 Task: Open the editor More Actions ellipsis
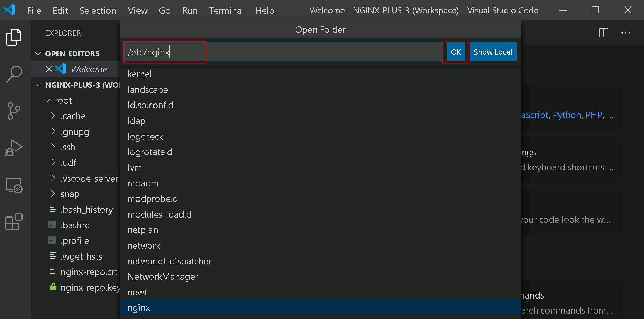tap(626, 33)
